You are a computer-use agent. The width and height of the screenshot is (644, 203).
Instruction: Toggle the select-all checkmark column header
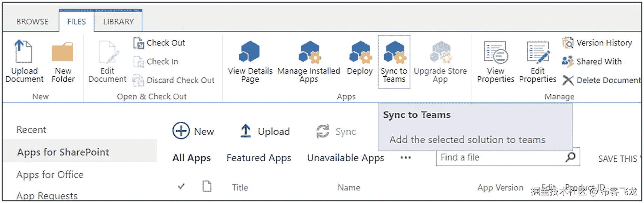tap(181, 186)
